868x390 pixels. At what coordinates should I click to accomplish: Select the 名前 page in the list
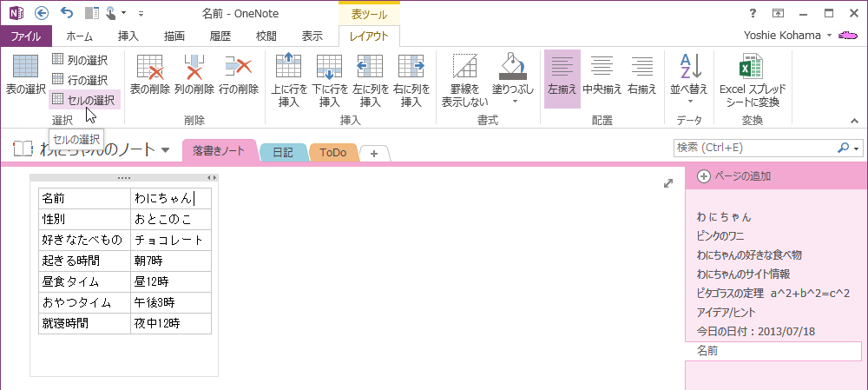[x=773, y=351]
